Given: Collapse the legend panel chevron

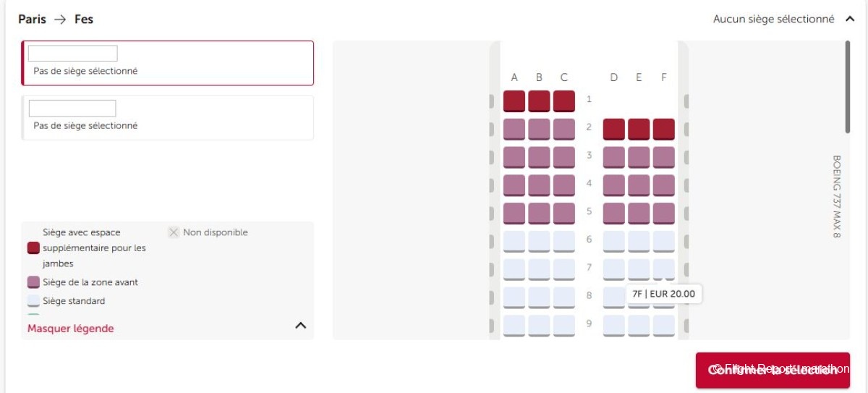Looking at the screenshot, I should point(301,326).
